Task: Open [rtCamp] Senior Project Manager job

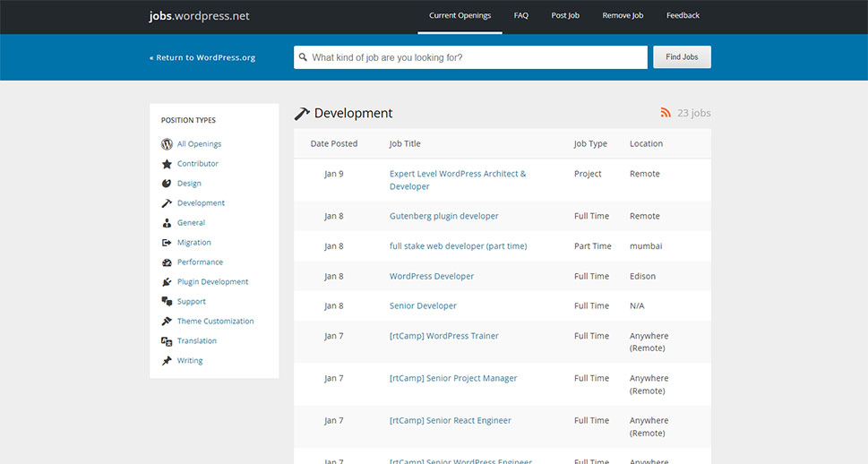Action: pyautogui.click(x=453, y=378)
